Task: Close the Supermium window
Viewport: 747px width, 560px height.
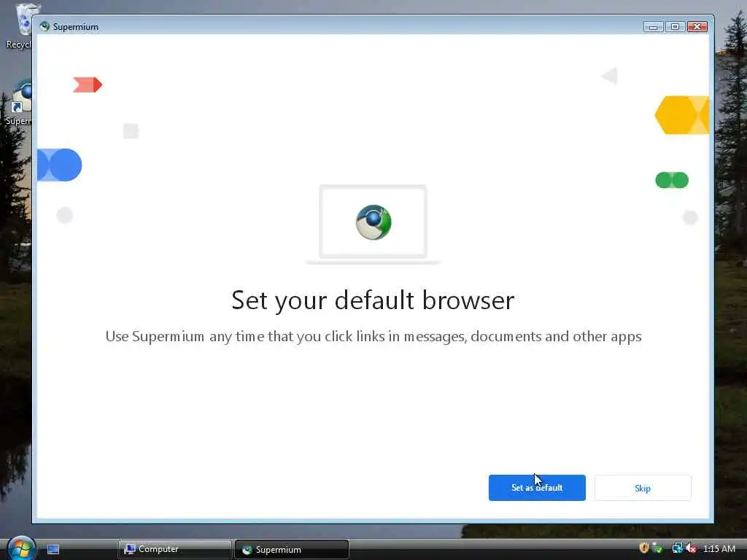Action: point(697,27)
